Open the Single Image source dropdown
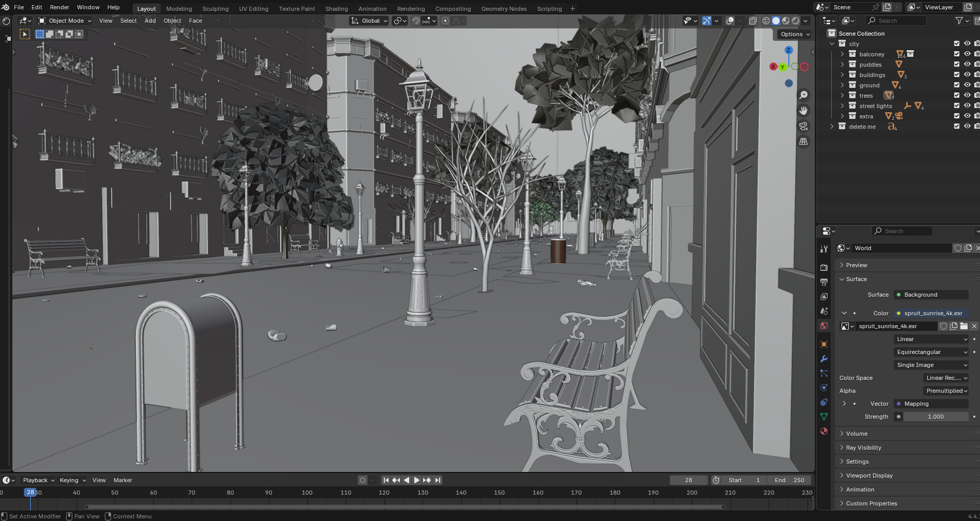Viewport: 980px width, 521px height. click(x=931, y=365)
